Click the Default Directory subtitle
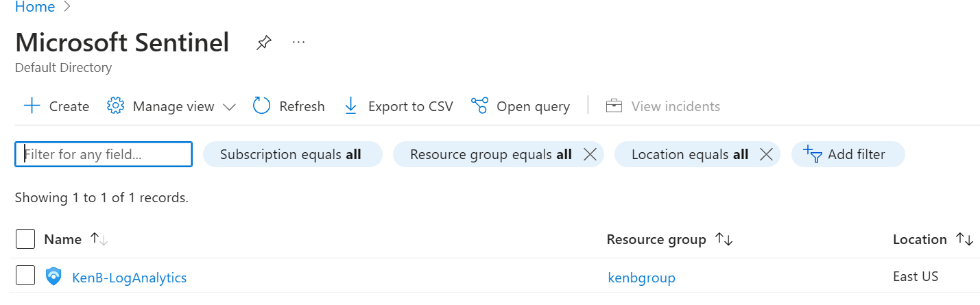The image size is (980, 305). [x=63, y=68]
